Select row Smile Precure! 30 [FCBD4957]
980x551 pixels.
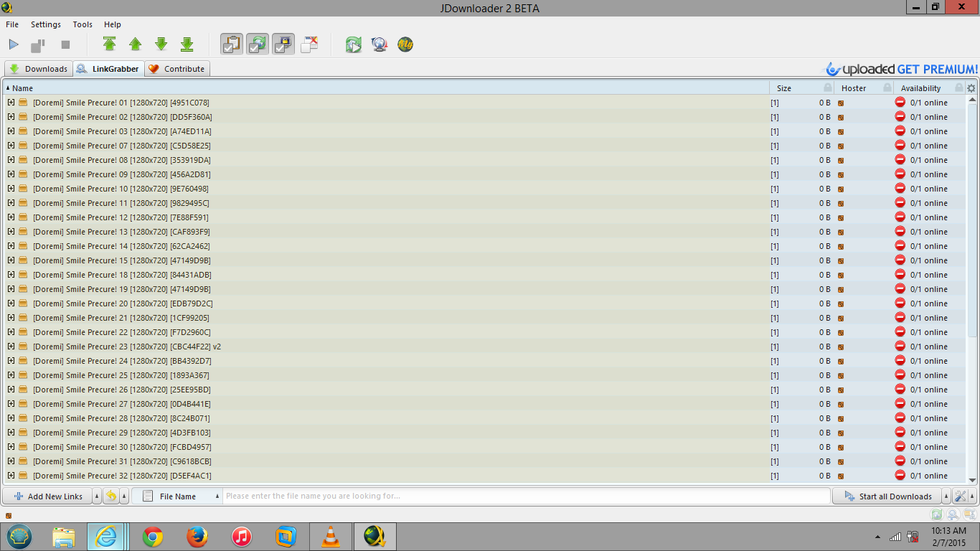click(485, 447)
